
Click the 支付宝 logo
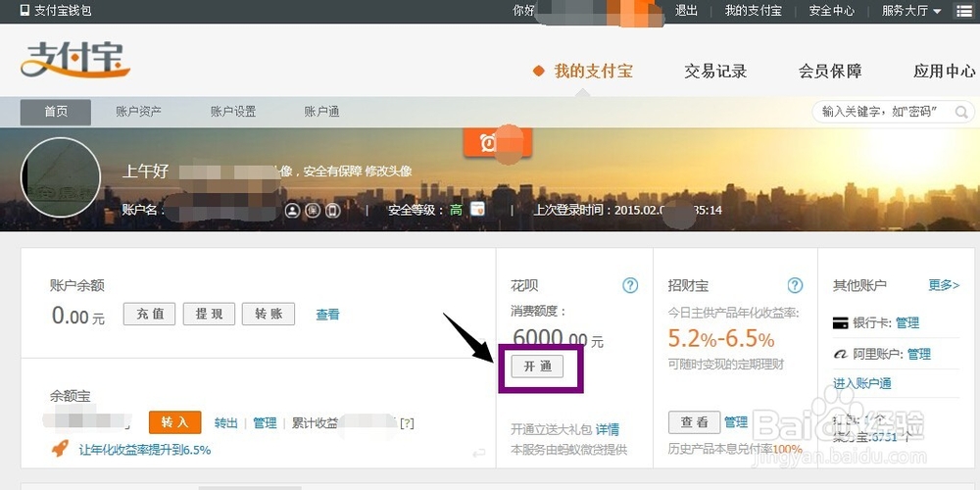[75, 61]
